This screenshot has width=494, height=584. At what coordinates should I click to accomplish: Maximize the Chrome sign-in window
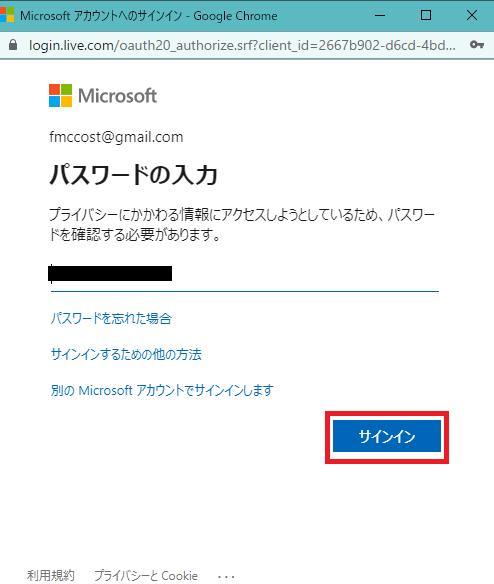point(426,15)
